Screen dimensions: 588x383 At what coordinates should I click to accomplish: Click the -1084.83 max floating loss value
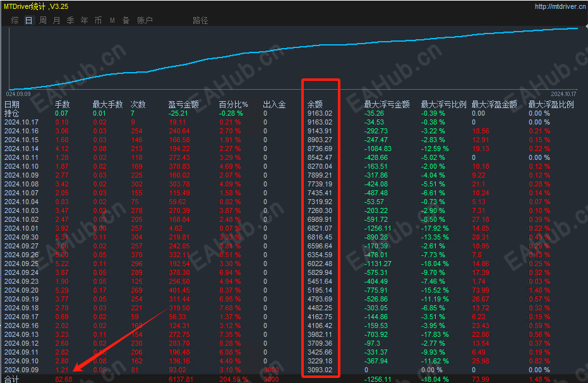click(378, 149)
